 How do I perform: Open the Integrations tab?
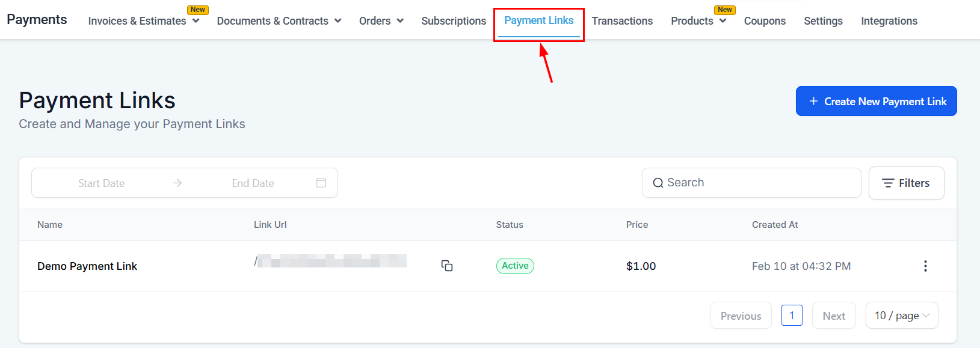(x=889, y=21)
